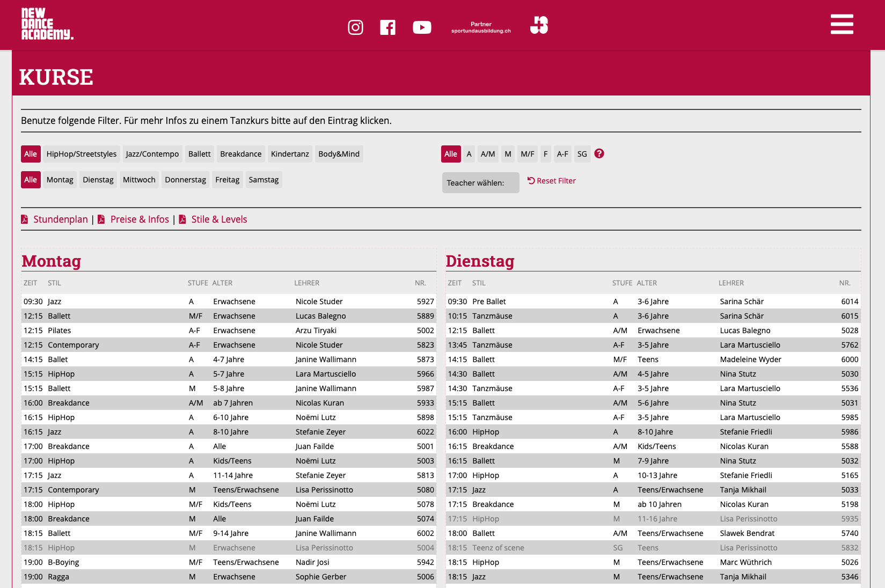Image resolution: width=885 pixels, height=588 pixels.
Task: Open the Instagram page icon
Action: point(355,27)
